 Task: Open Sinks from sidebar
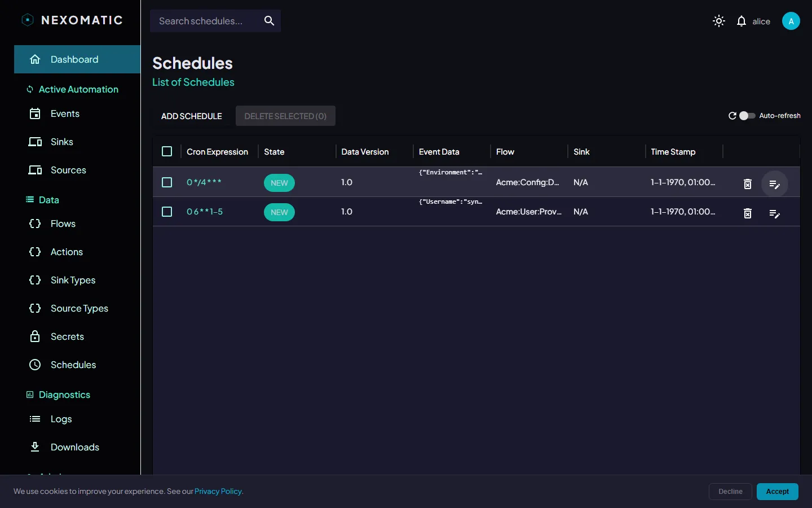click(77, 142)
